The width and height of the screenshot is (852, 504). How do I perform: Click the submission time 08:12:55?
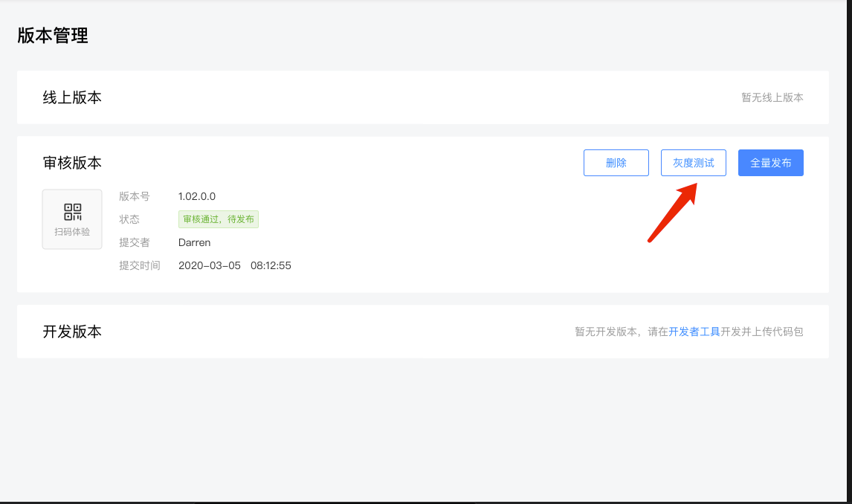pos(271,265)
